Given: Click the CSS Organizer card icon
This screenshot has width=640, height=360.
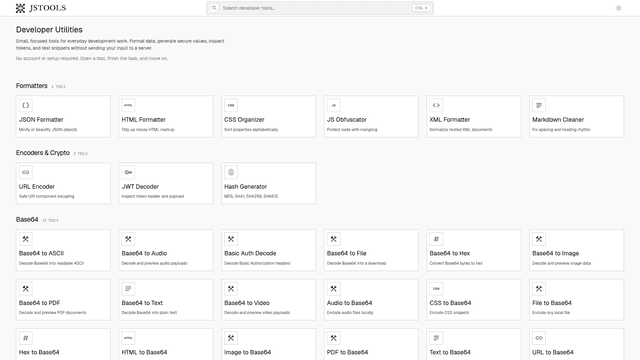Looking at the screenshot, I should point(231,105).
